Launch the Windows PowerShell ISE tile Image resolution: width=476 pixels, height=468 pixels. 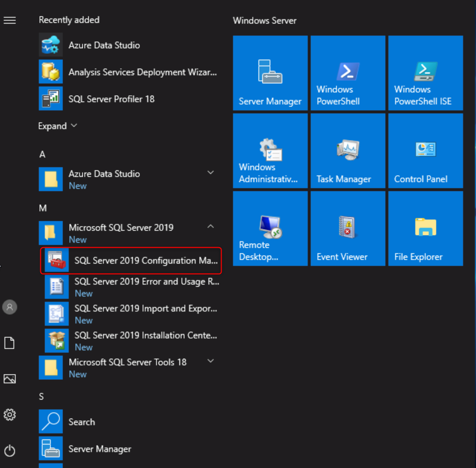coord(426,73)
